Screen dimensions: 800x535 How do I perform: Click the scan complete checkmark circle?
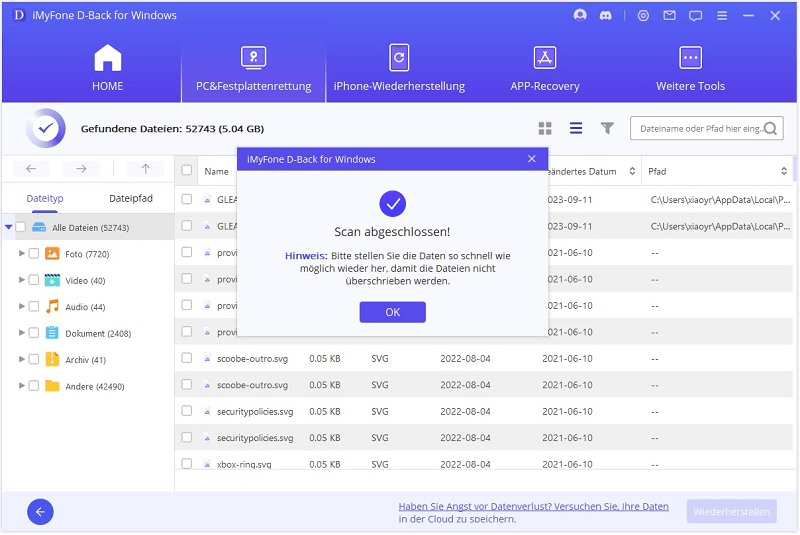coord(392,203)
